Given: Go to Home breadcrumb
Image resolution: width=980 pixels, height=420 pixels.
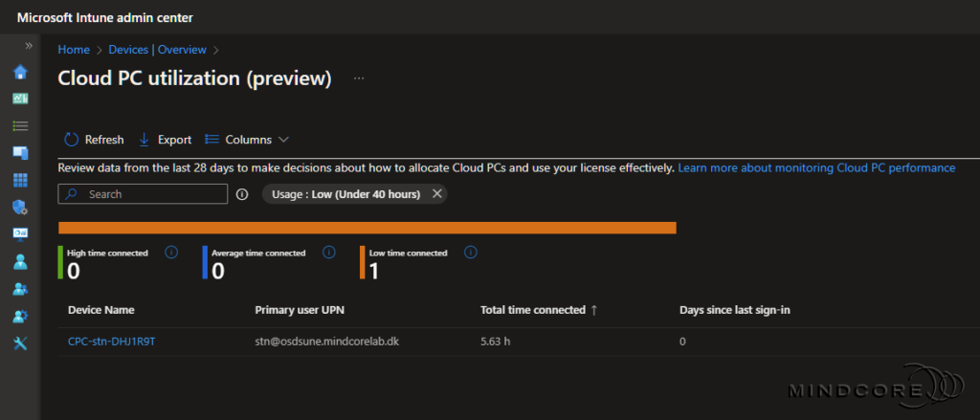Looking at the screenshot, I should [x=74, y=49].
